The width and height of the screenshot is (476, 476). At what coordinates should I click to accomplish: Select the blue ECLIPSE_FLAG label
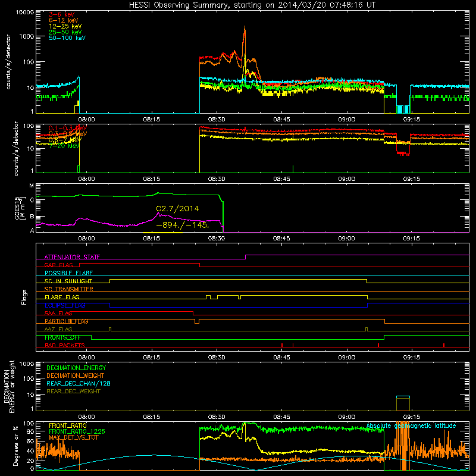pos(65,305)
